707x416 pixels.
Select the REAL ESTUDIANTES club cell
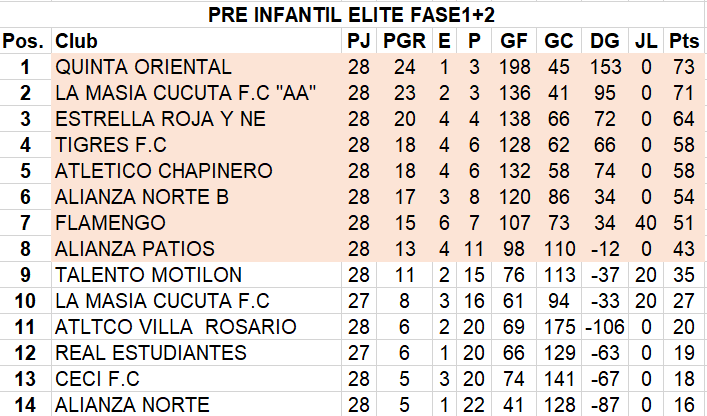coord(197,352)
